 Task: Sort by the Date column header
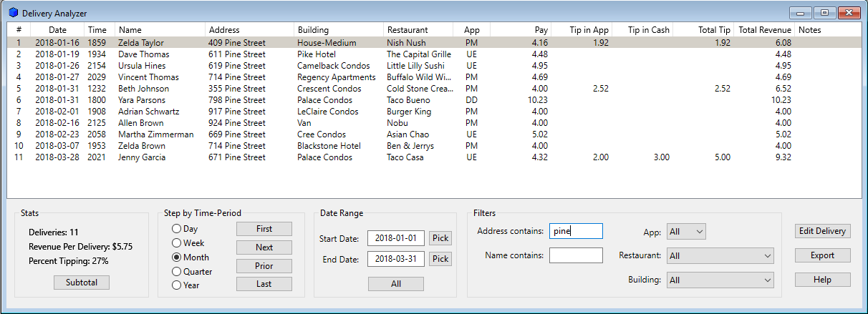57,30
